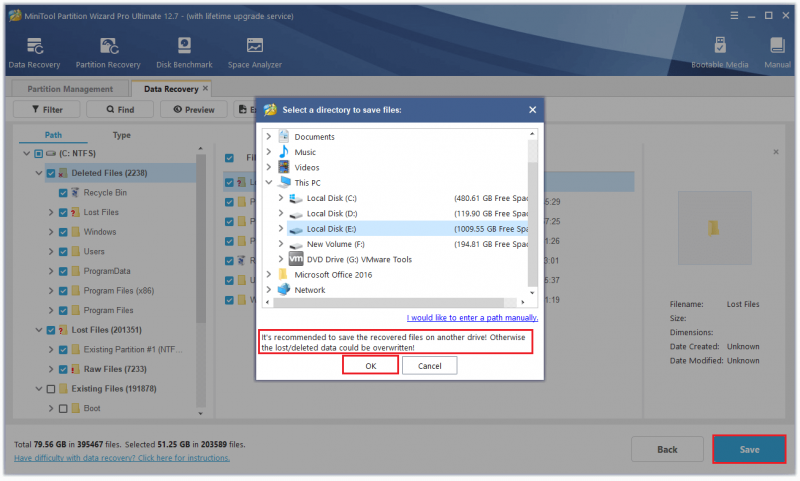Confirm the directory with OK
Image resolution: width=800 pixels, height=481 pixels.
370,366
